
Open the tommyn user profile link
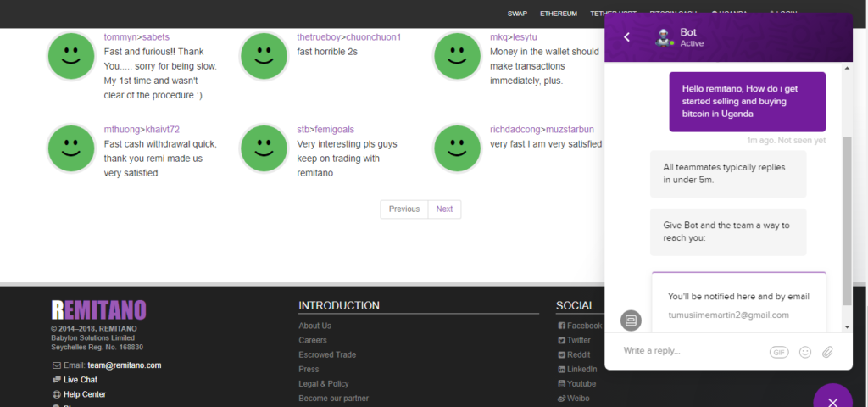[x=121, y=37]
